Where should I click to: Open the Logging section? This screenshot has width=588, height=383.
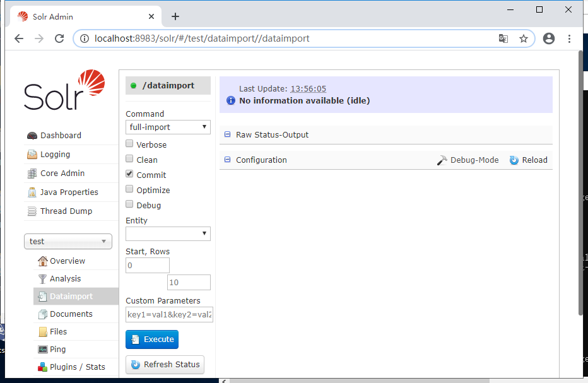click(x=54, y=154)
